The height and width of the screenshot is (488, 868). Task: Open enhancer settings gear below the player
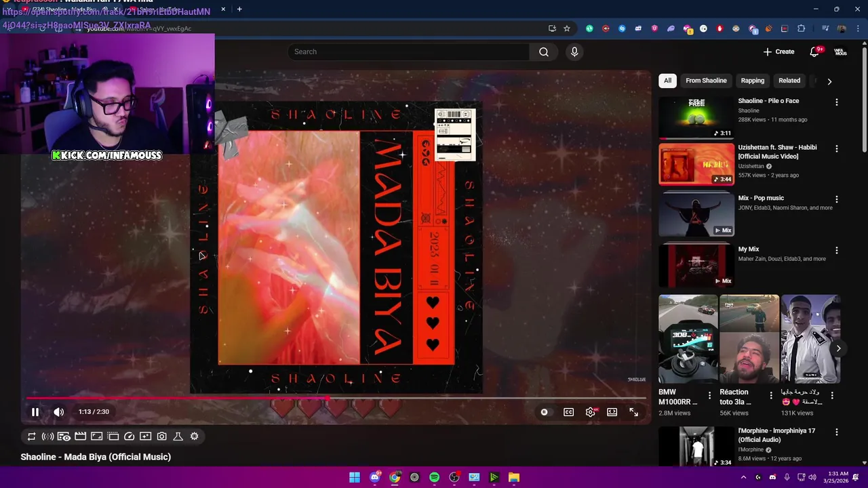click(194, 436)
